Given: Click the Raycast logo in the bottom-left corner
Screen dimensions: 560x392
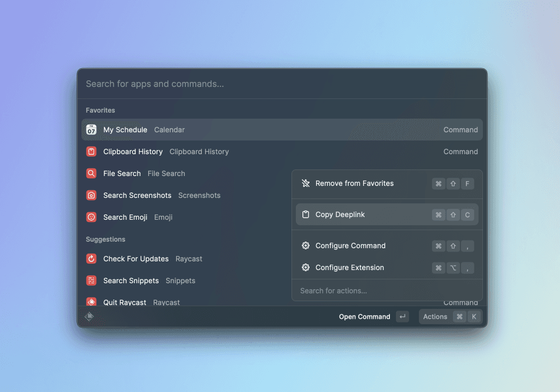Looking at the screenshot, I should pyautogui.click(x=89, y=316).
